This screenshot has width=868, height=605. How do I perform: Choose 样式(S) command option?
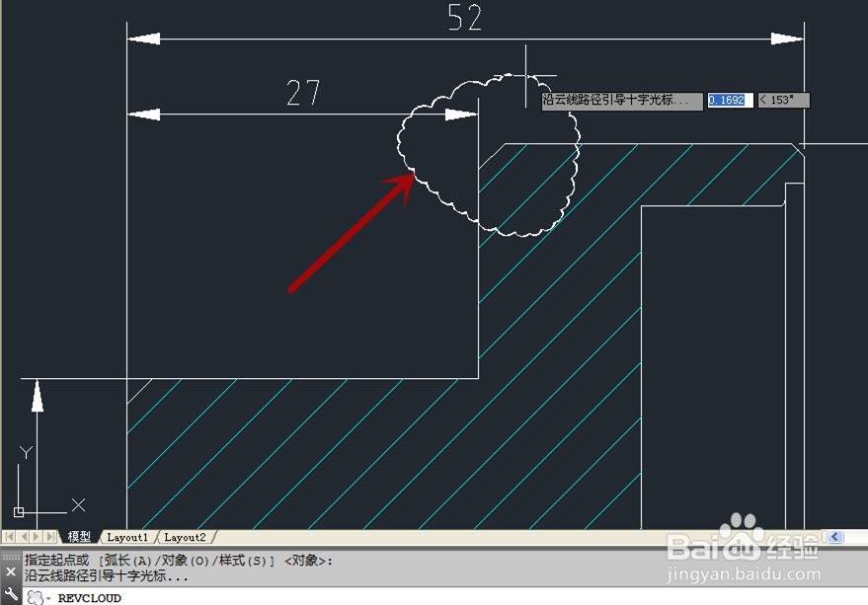coord(244,561)
